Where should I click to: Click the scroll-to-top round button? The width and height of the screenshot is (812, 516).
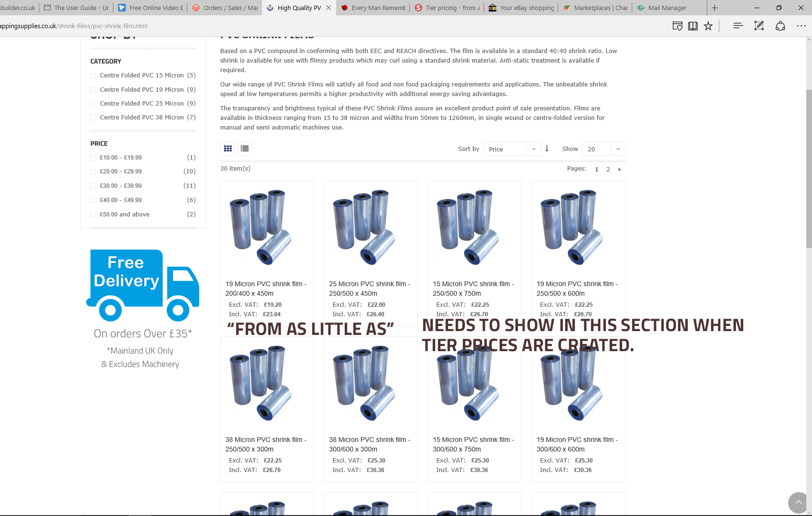tap(798, 503)
